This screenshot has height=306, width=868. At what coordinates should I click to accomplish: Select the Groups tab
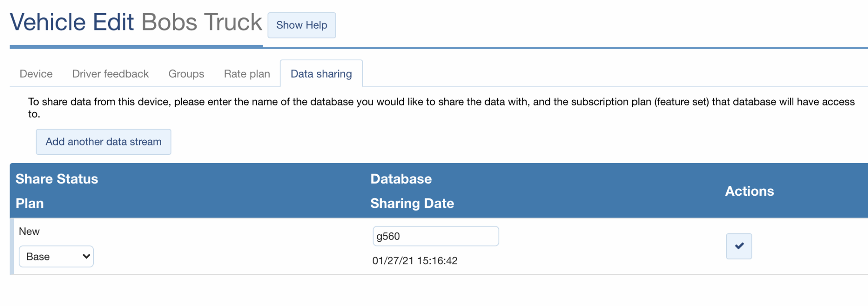(x=186, y=74)
